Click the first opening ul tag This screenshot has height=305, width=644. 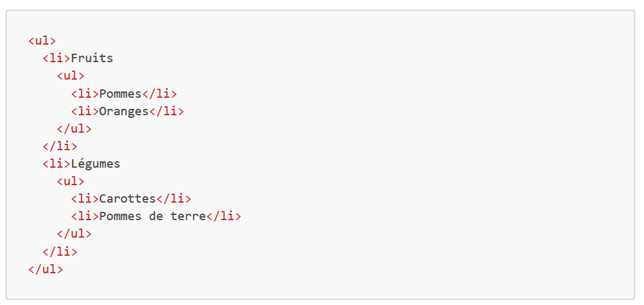(42, 41)
